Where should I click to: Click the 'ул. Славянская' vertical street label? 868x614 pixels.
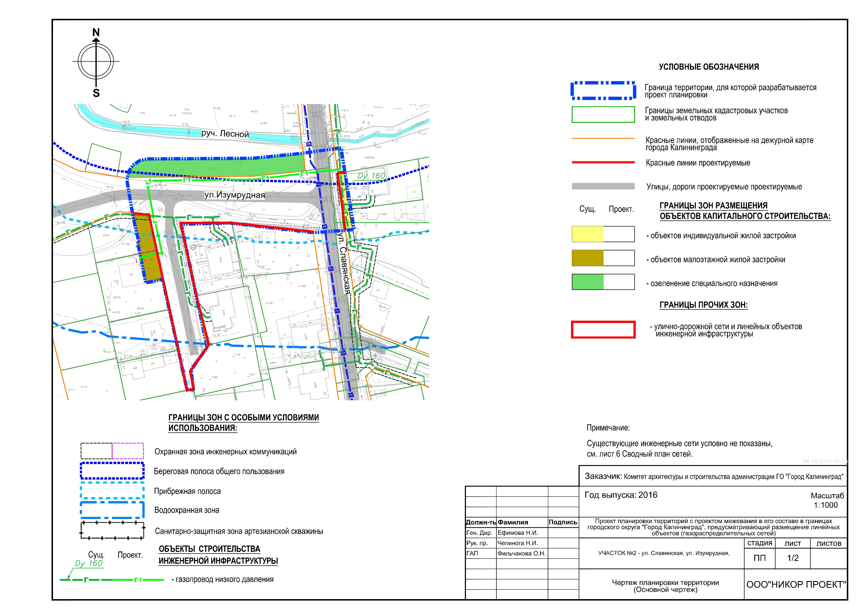(344, 264)
